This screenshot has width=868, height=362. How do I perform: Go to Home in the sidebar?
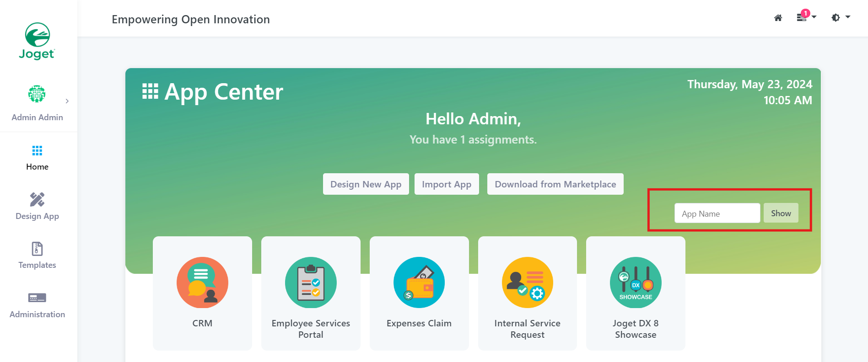(x=37, y=158)
